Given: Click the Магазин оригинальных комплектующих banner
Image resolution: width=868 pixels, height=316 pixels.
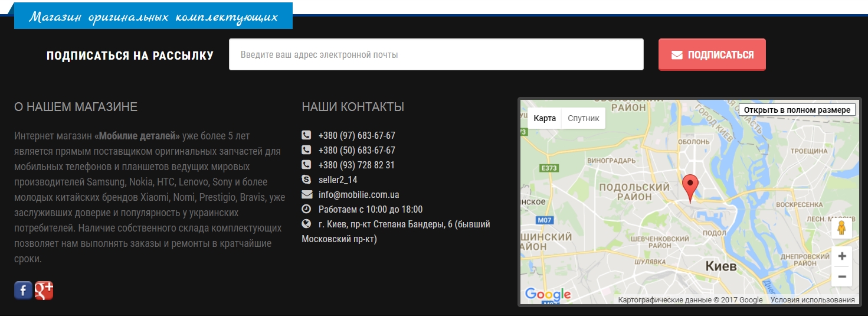Looking at the screenshot, I should click(153, 17).
